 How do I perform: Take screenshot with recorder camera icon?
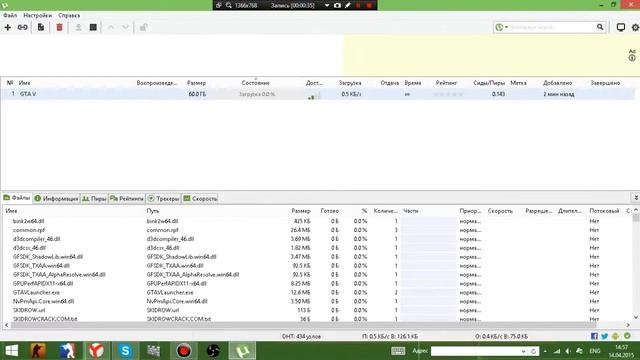point(337,5)
